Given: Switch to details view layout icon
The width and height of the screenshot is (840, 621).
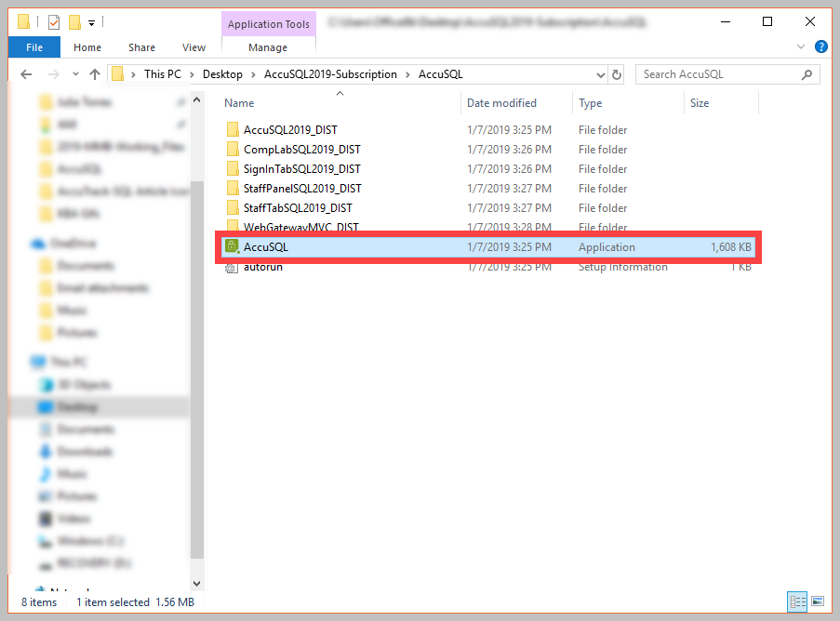Looking at the screenshot, I should tap(797, 601).
